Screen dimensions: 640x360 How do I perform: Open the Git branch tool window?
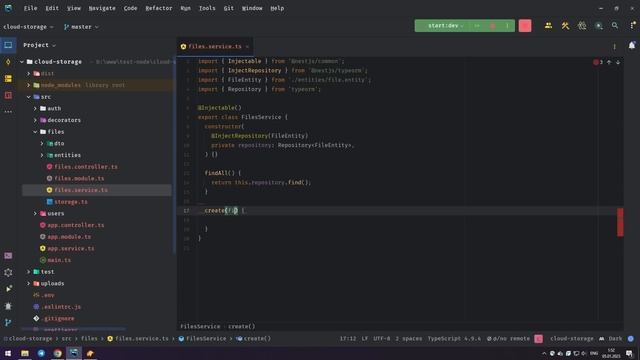8,322
